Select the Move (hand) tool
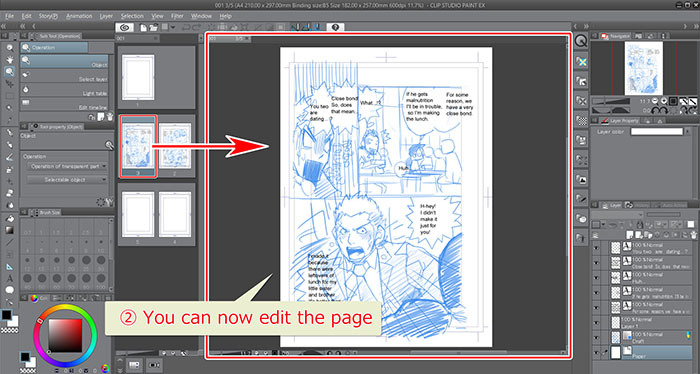This screenshot has height=374, width=700. [x=9, y=59]
